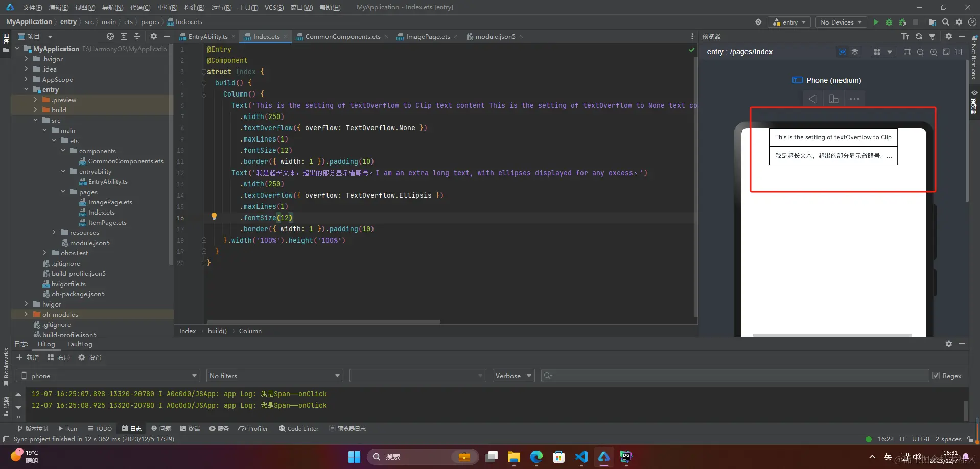Expand all in project tree toolbar
980x469 pixels.
124,36
